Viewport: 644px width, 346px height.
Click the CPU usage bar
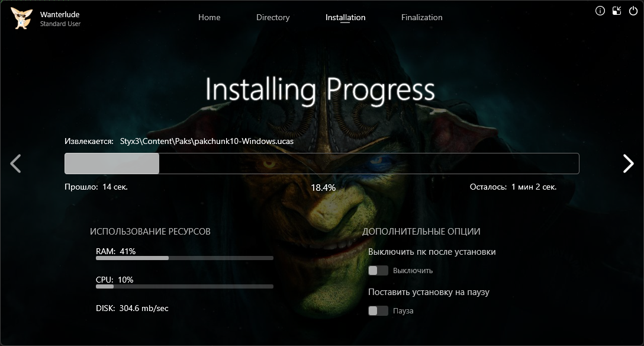tap(184, 287)
